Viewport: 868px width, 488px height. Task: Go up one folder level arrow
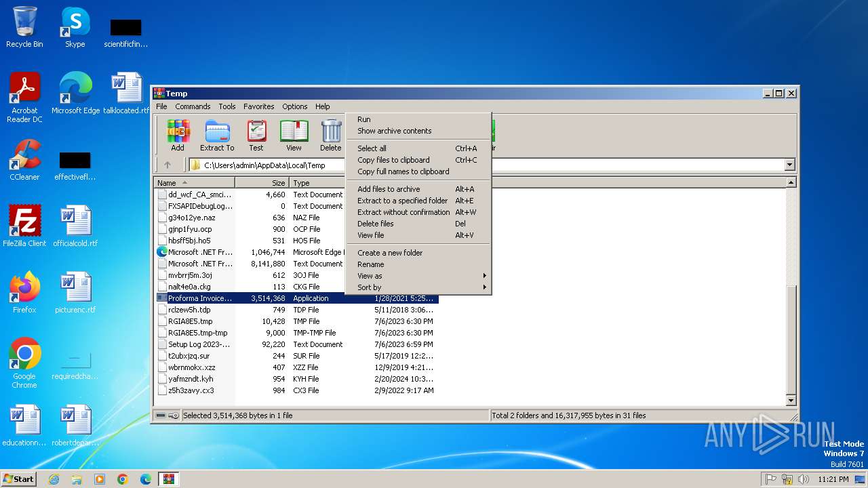click(x=167, y=165)
